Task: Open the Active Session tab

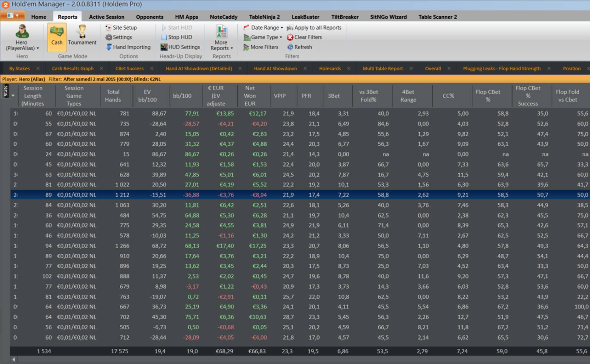Action: (107, 17)
